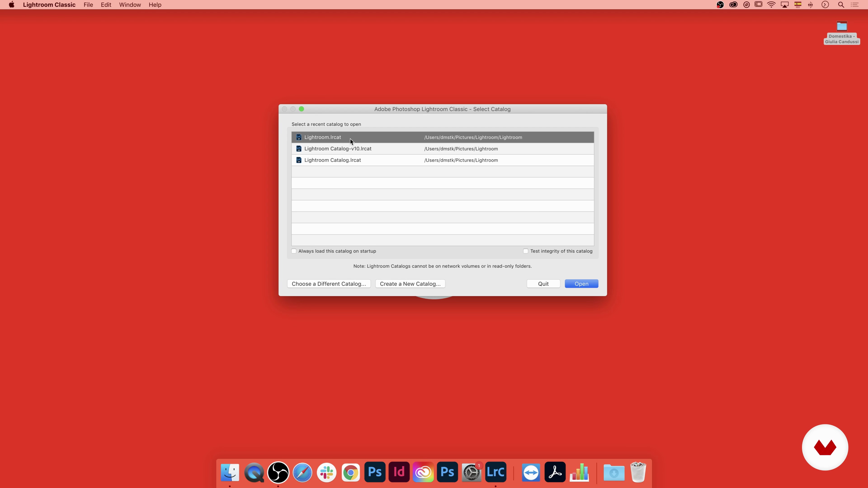
Task: Launch Creative Cloud from the Dock
Action: [423, 472]
